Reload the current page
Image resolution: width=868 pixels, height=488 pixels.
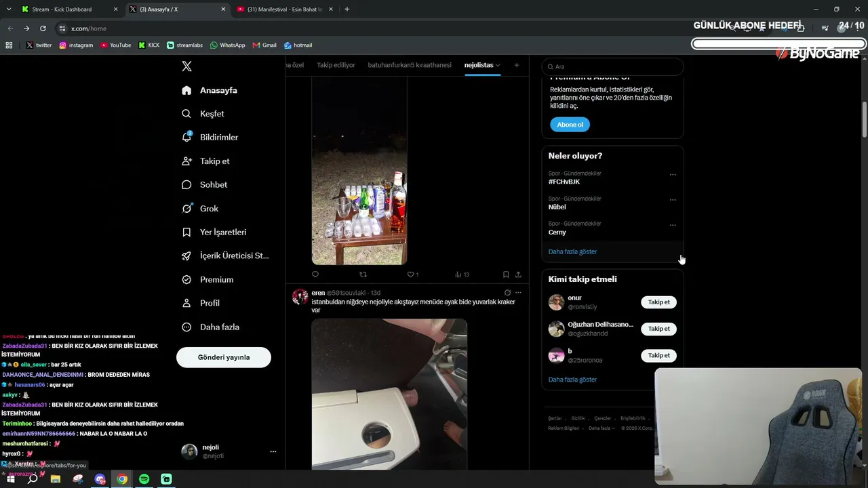[43, 28]
